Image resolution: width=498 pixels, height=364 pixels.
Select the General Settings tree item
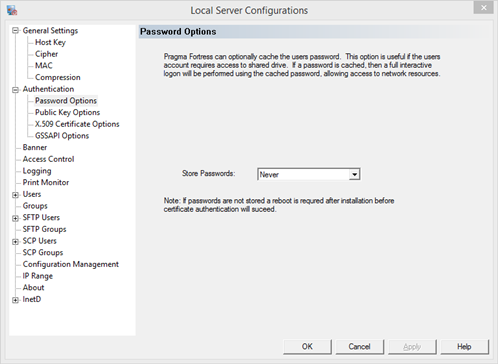(x=50, y=31)
